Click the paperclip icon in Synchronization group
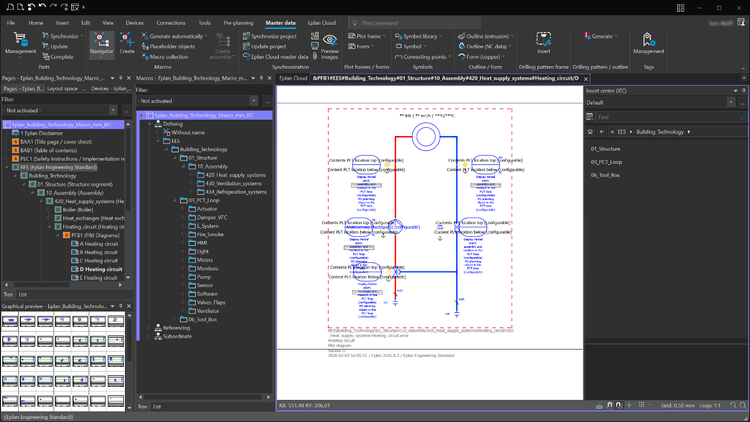750x422 pixels. [315, 56]
